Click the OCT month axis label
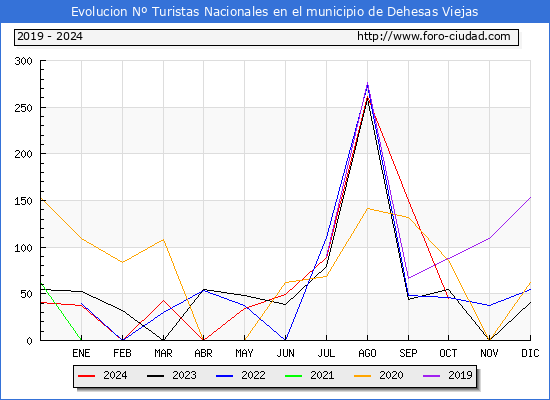The width and height of the screenshot is (550, 400). (x=448, y=353)
